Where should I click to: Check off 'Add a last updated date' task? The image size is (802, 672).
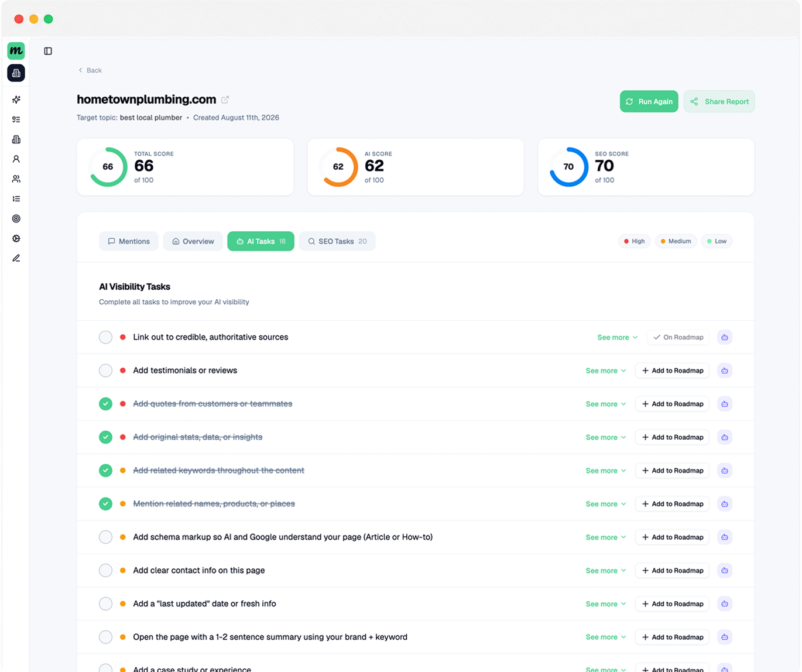(x=105, y=604)
